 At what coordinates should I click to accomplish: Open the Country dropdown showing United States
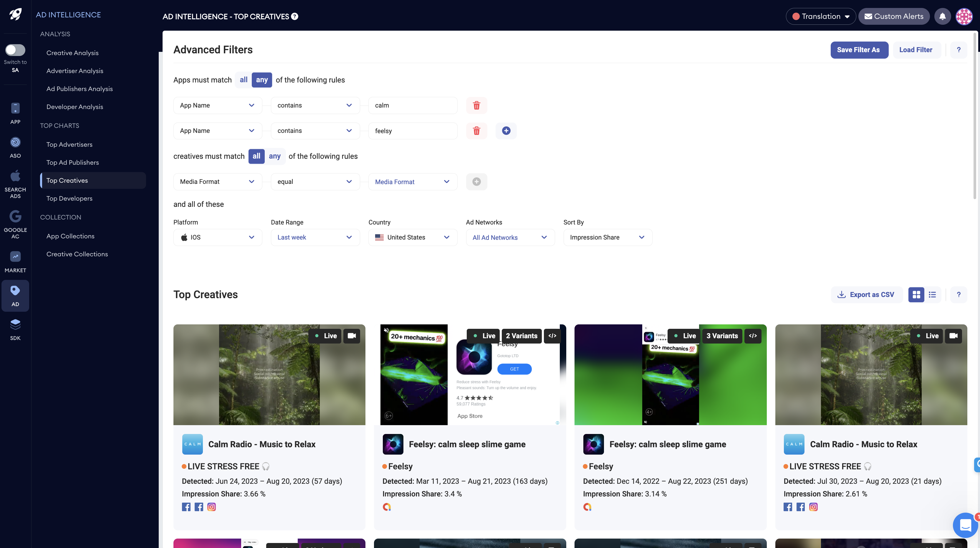tap(412, 237)
